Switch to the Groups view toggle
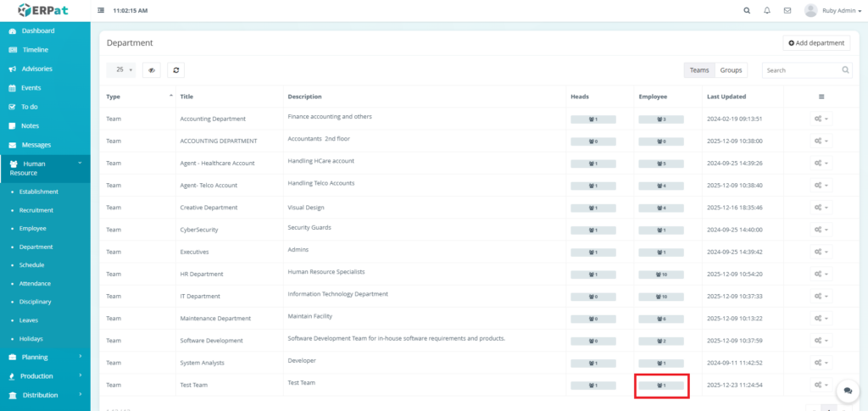The height and width of the screenshot is (411, 868). [731, 70]
